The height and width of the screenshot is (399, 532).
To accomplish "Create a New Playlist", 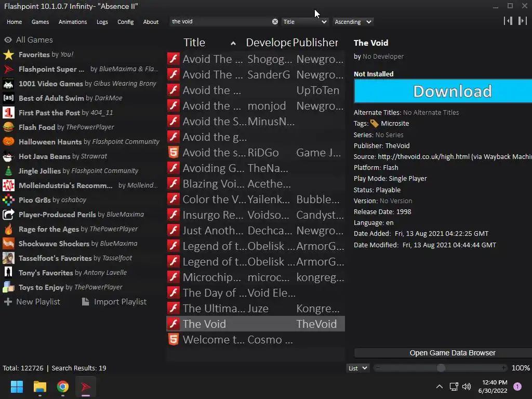I will coord(32,302).
